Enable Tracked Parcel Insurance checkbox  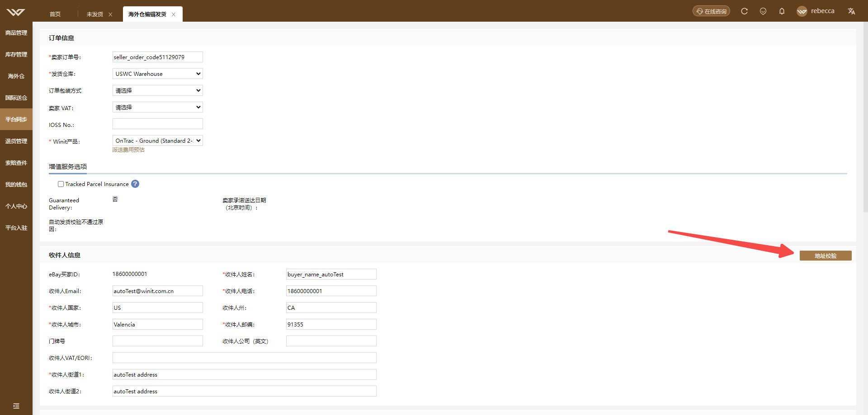tap(61, 184)
